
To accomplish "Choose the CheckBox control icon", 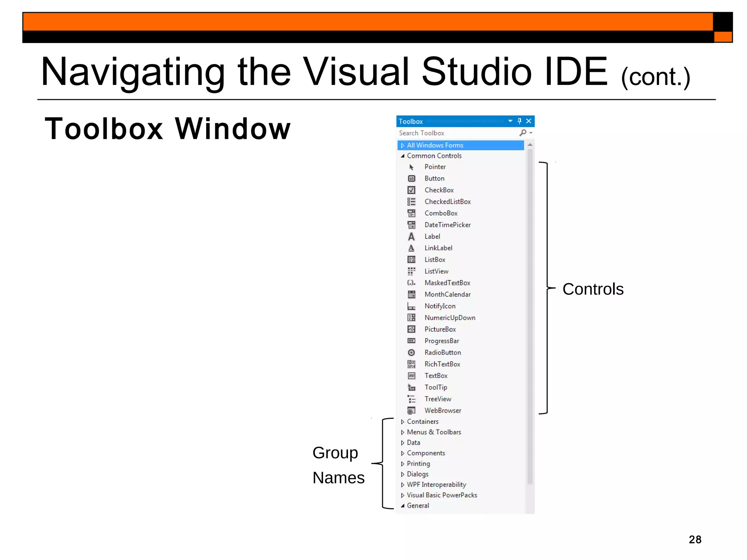I will coord(411,190).
